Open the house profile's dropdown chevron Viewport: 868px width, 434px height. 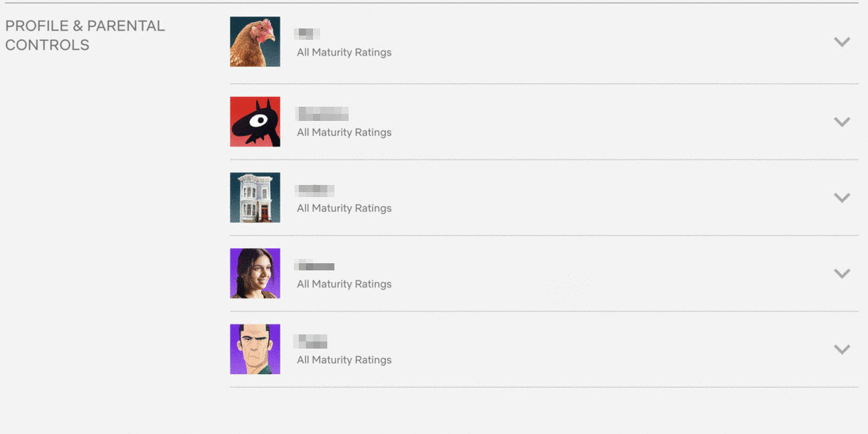[x=842, y=198]
